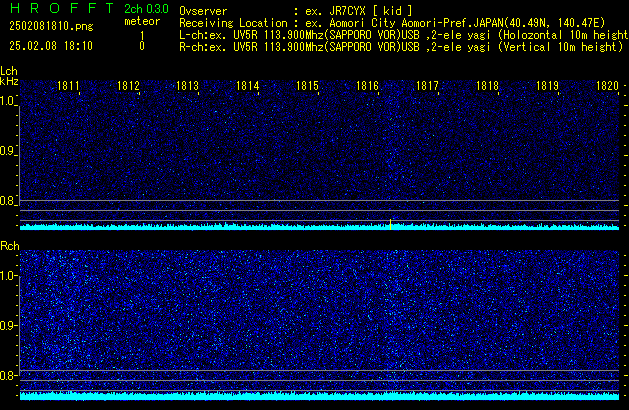Click the 1817 time marker
The width and height of the screenshot is (629, 410).
[427, 86]
